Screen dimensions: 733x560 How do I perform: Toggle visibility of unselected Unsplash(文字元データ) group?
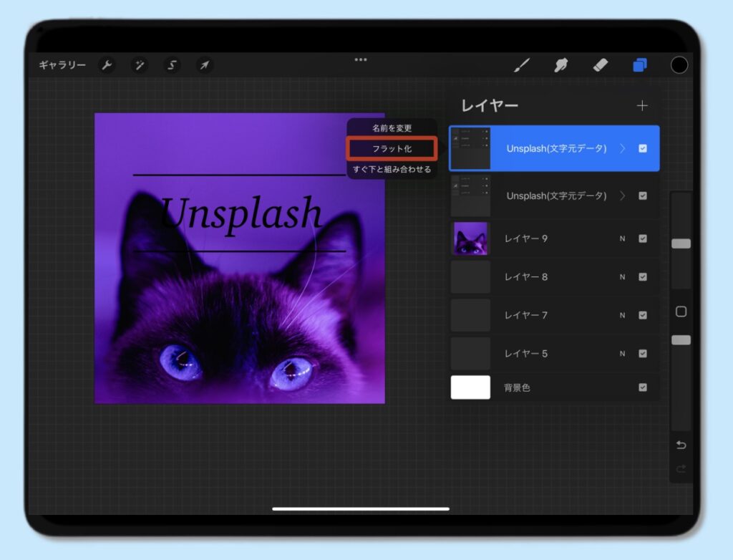click(643, 195)
